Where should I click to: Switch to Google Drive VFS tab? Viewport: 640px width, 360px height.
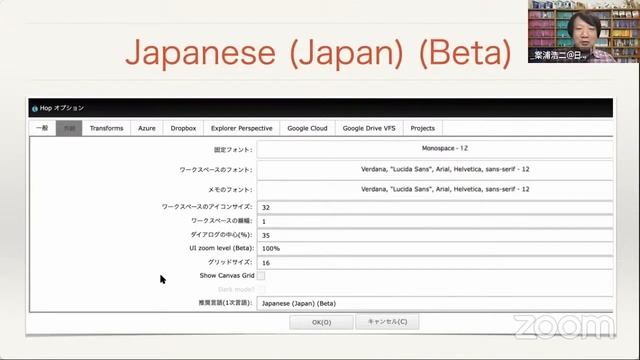(369, 128)
